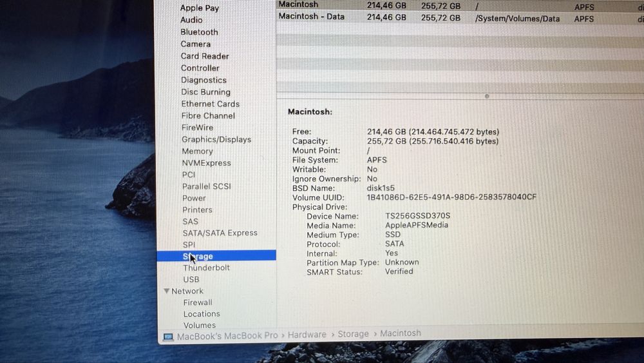
Task: Open Diagnostics in the sidebar
Action: pyautogui.click(x=204, y=80)
